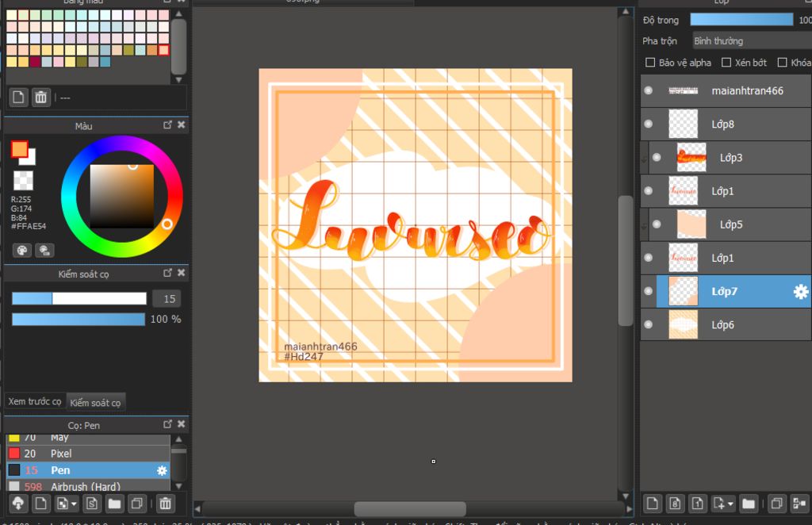Create a brush folder in the brush panel

[114, 504]
